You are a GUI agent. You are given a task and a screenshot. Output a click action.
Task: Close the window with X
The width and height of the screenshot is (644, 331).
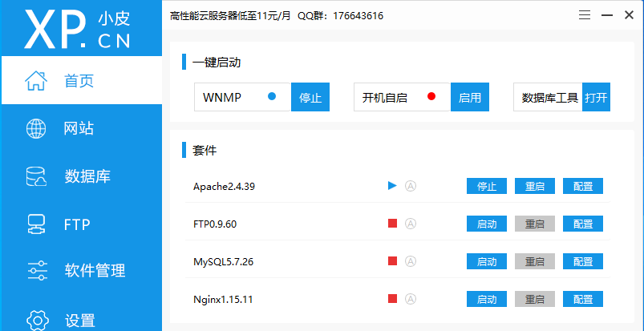coord(629,15)
